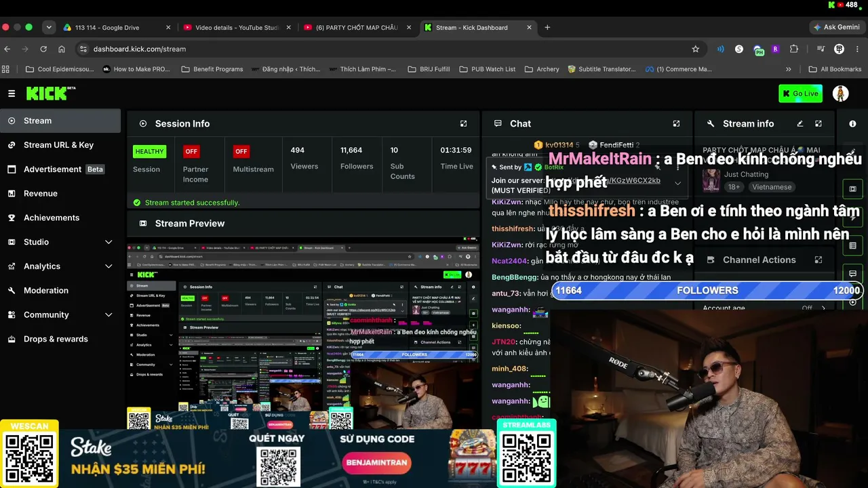This screenshot has width=868, height=488.
Task: Open Ask Gemini in Chrome
Action: coord(837,28)
